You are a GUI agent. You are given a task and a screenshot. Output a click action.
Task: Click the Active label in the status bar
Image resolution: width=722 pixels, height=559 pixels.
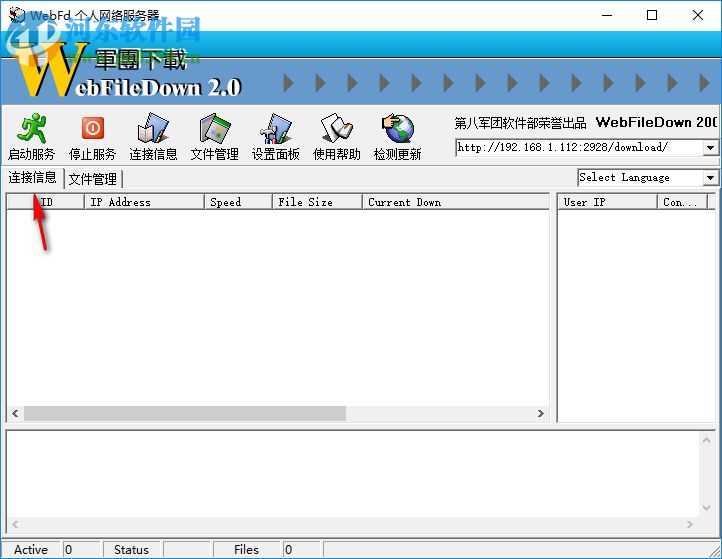(31, 550)
